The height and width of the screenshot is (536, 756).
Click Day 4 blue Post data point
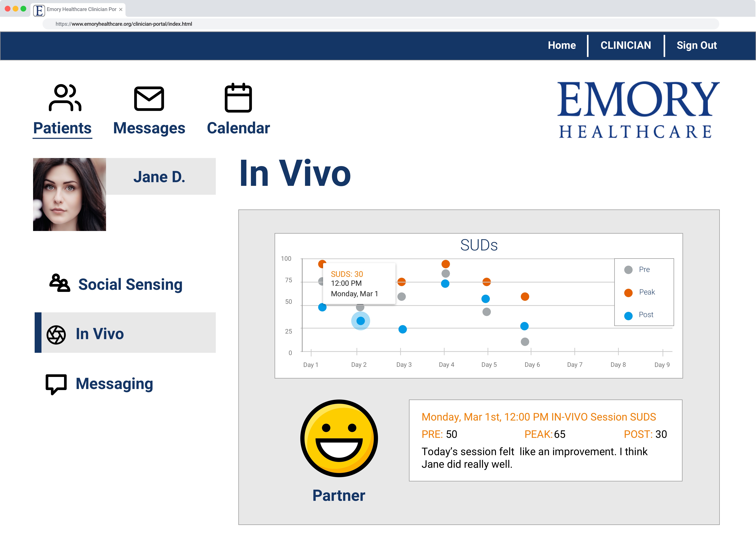445,283
